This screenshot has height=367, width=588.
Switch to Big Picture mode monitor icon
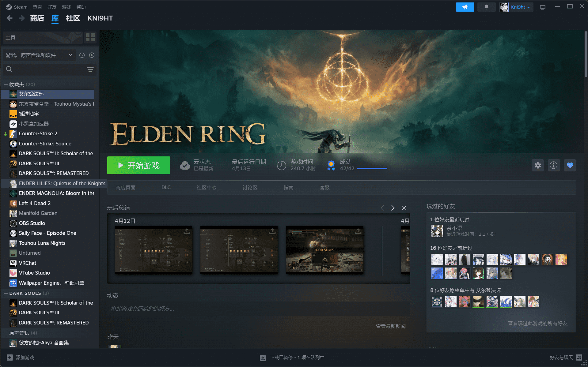coord(543,7)
